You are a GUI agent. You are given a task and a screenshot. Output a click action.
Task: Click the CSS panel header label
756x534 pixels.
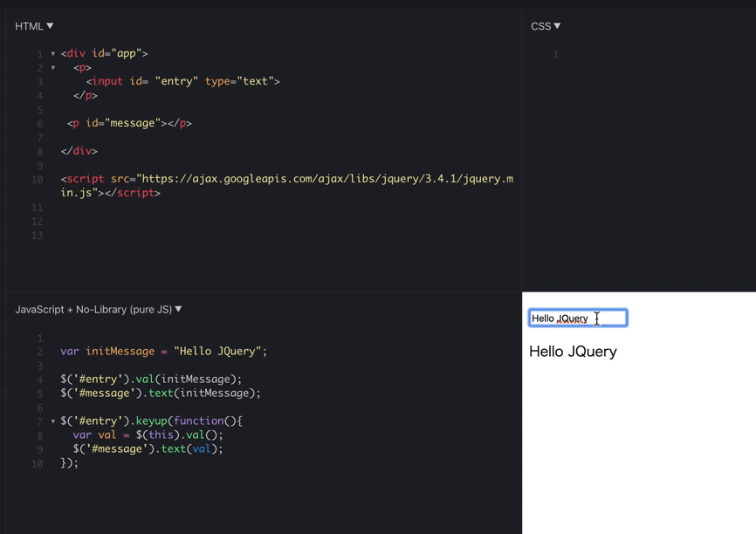click(539, 25)
